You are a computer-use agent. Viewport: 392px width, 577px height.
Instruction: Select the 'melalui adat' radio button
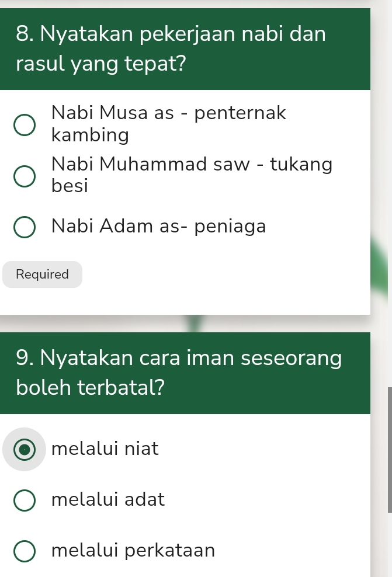[24, 500]
